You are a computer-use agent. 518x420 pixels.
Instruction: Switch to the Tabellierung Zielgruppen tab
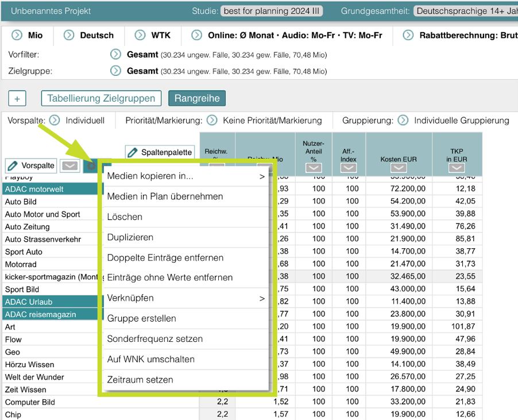pyautogui.click(x=101, y=98)
